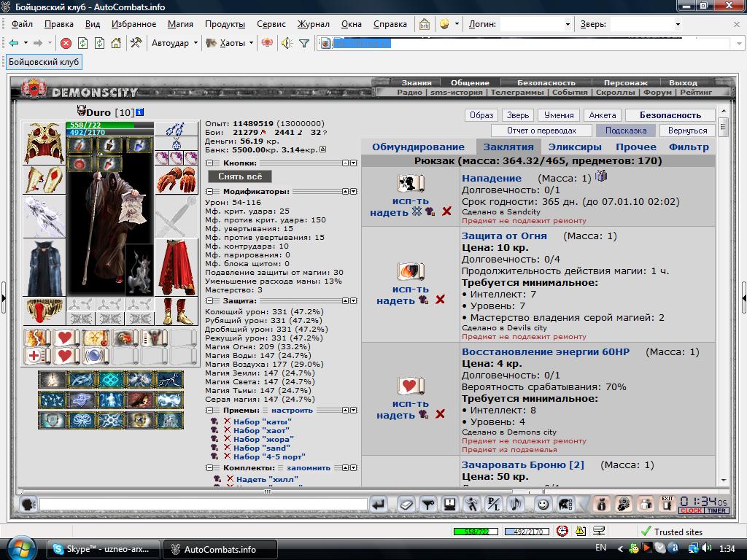This screenshot has width=747, height=560.
Task: Click the volume icon in system tray
Action: (x=708, y=548)
